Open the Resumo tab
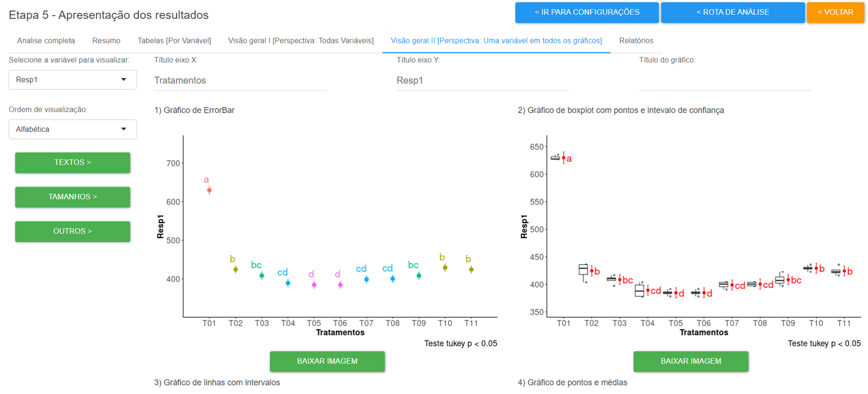The width and height of the screenshot is (868, 394). click(x=106, y=41)
